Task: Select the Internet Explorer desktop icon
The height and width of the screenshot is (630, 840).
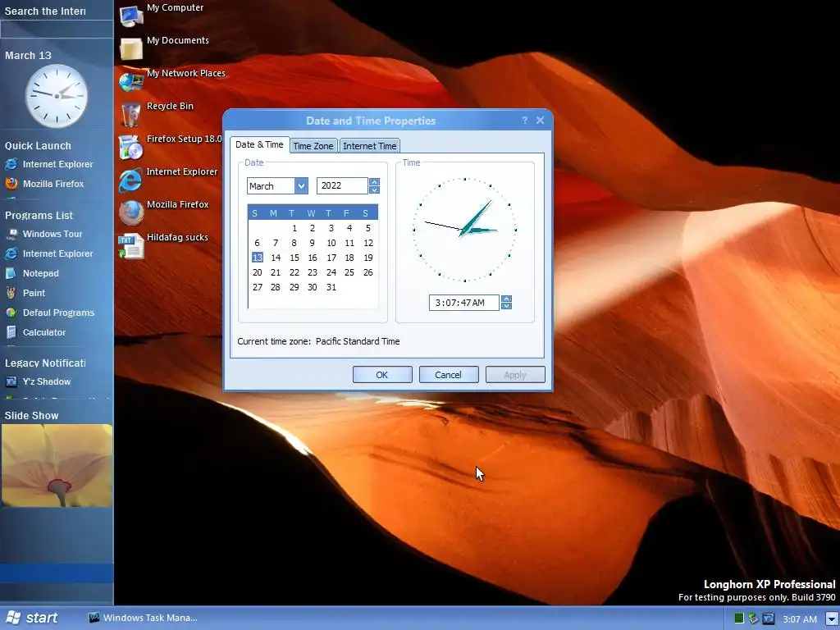Action: [130, 180]
